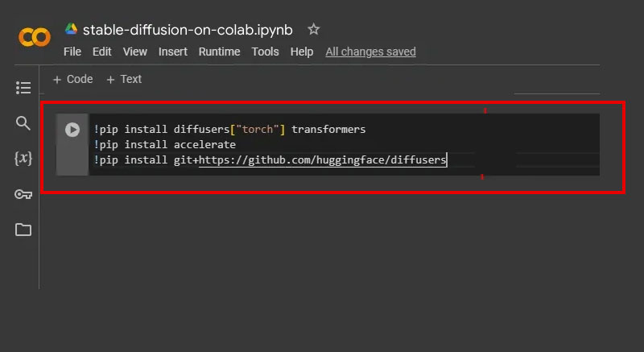The image size is (644, 352).
Task: Click the Google Drive icon beside the title
Action: coord(71,30)
